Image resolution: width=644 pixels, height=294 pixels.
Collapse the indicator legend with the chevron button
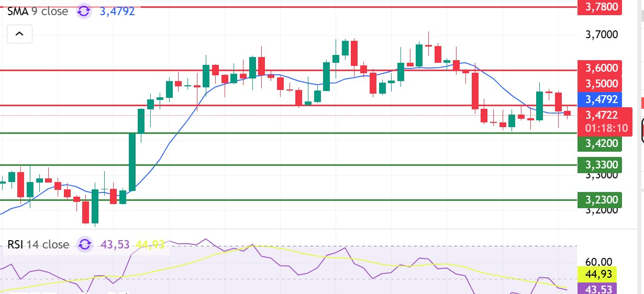tap(19, 35)
